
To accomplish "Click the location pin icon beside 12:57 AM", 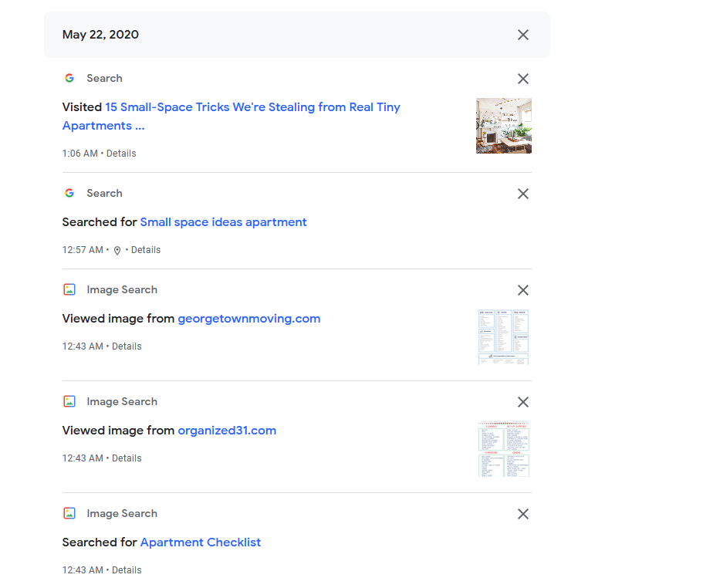I will coord(117,251).
